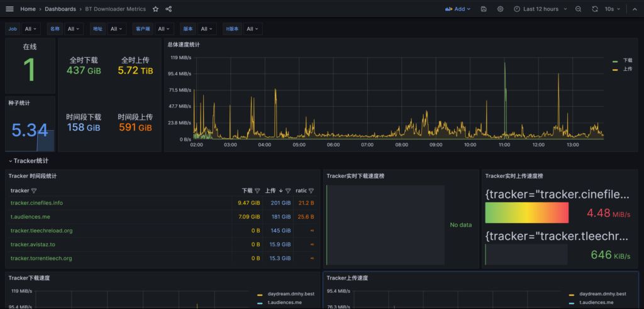Open Tracker 时间段统计 panel title
The image size is (644, 309).
[33, 176]
